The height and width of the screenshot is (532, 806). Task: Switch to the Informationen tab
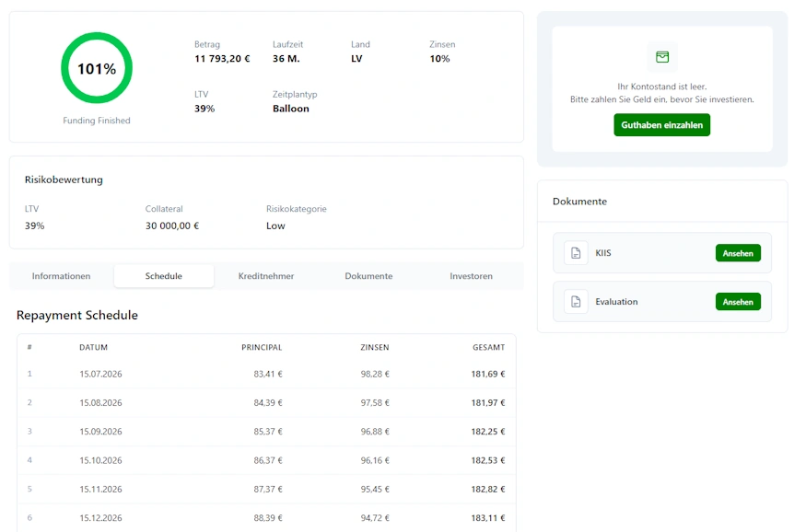tap(61, 276)
